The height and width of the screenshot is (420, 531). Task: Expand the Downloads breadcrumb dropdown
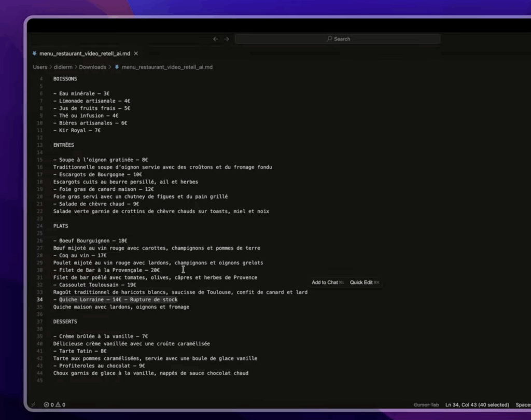coord(93,67)
